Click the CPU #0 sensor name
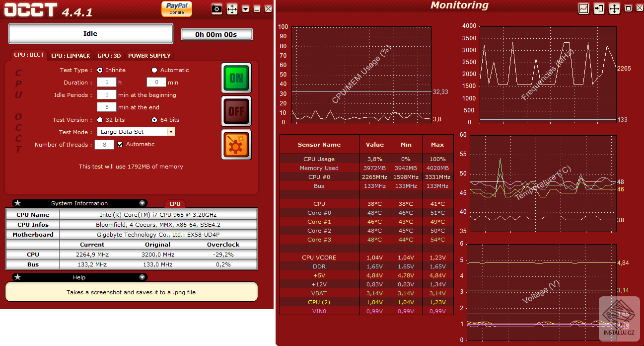 click(319, 177)
